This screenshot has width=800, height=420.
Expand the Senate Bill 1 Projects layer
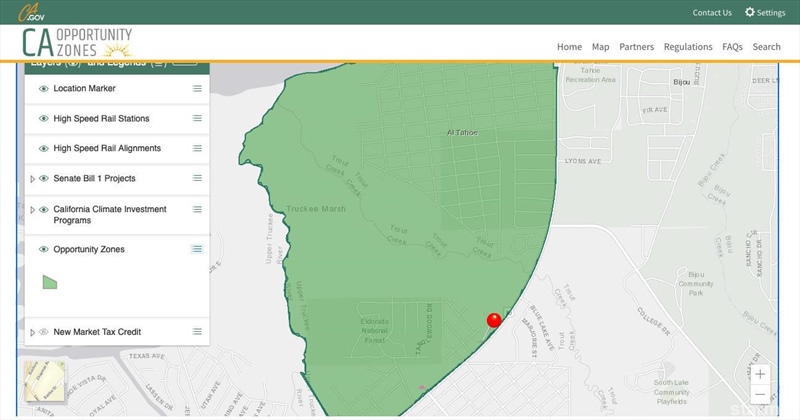pos(32,179)
